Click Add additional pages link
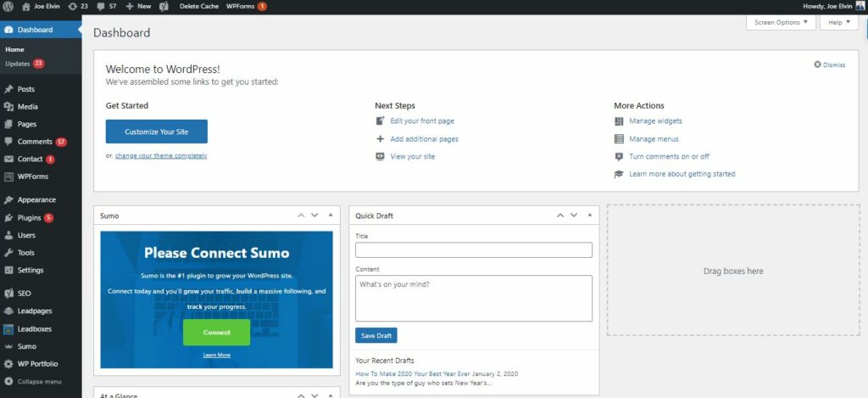Screen dimensions: 868x398 pos(424,139)
